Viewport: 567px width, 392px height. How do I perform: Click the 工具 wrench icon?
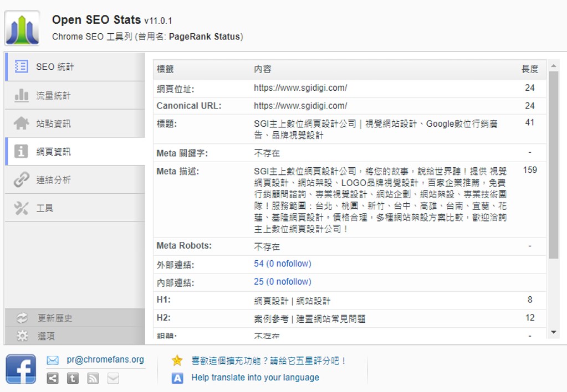click(21, 208)
